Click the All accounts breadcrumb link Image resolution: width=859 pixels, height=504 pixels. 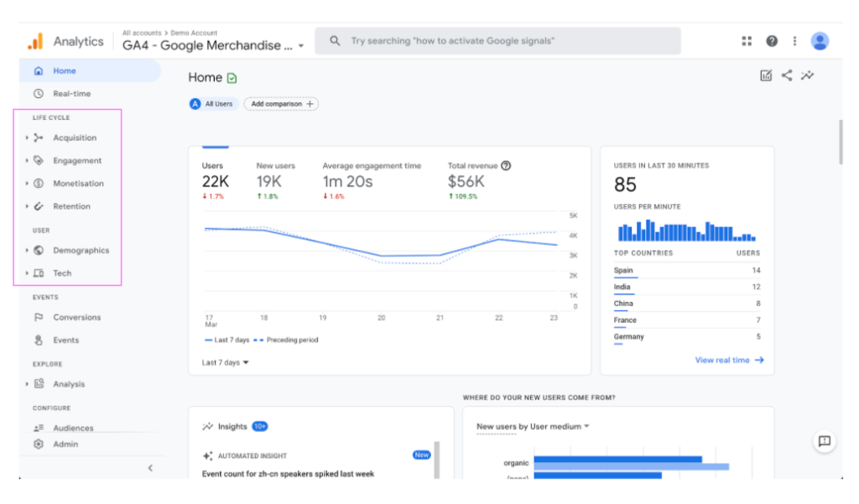(142, 33)
